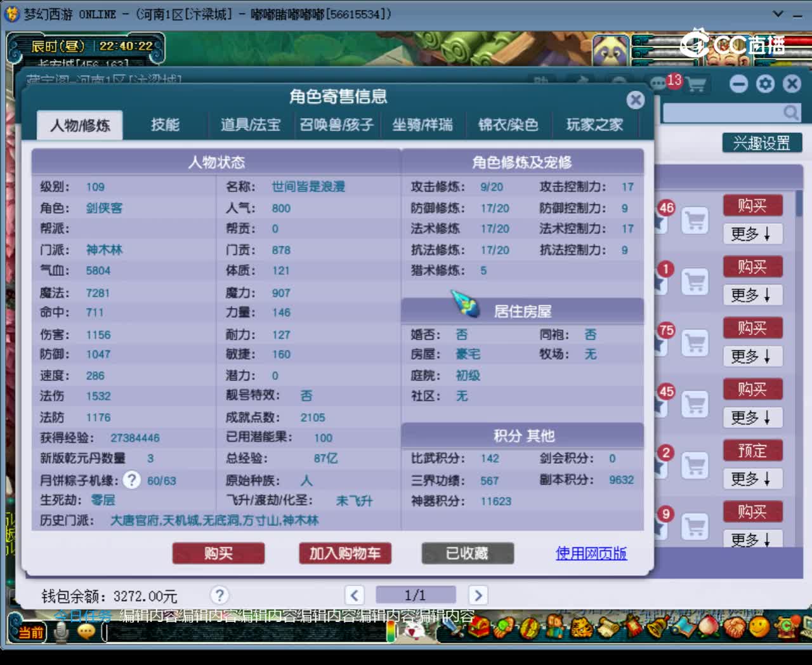Image resolution: width=812 pixels, height=665 pixels.
Task: Click the chat bubble icon in chat bar
Action: click(86, 631)
